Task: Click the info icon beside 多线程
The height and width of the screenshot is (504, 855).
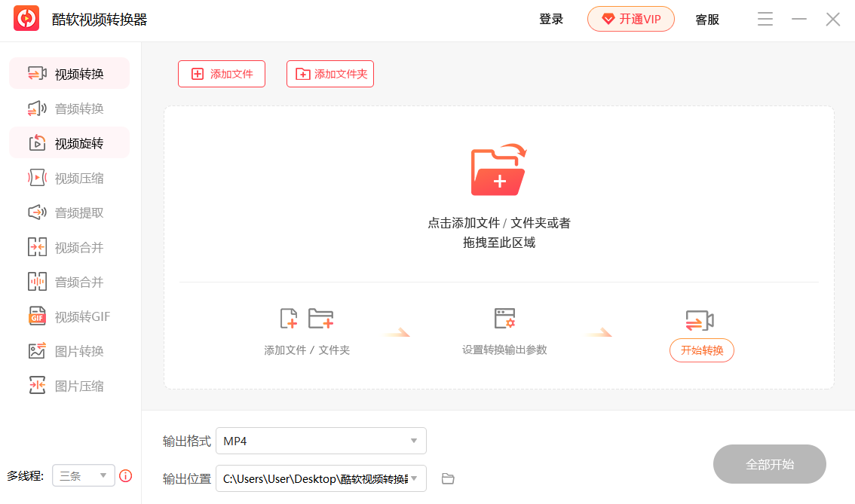Action: click(125, 475)
